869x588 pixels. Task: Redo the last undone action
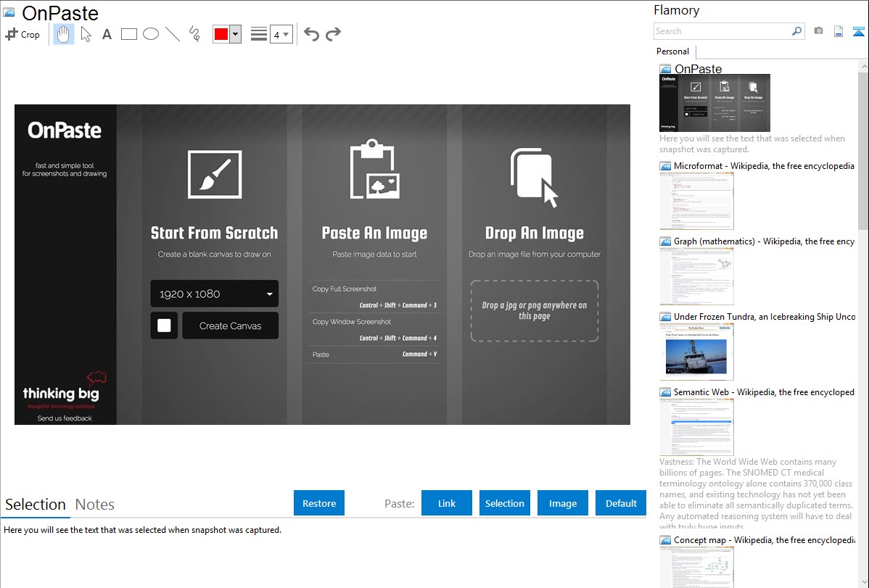[x=333, y=34]
